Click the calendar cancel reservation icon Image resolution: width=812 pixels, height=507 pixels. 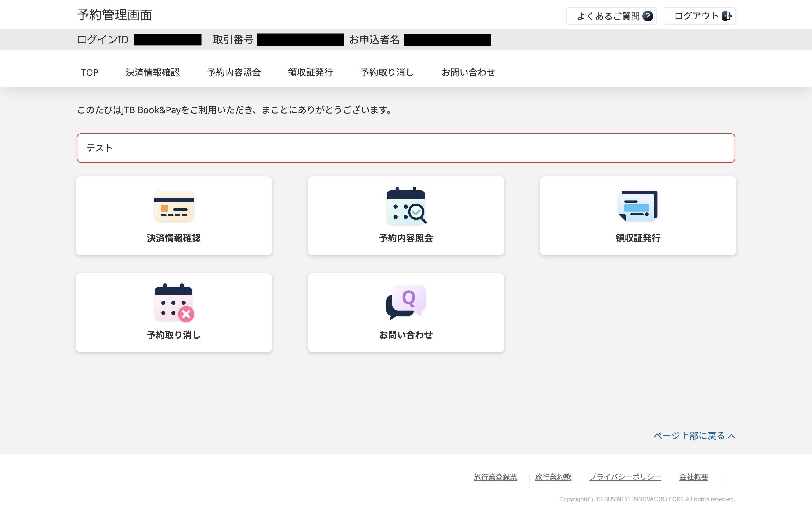(174, 303)
